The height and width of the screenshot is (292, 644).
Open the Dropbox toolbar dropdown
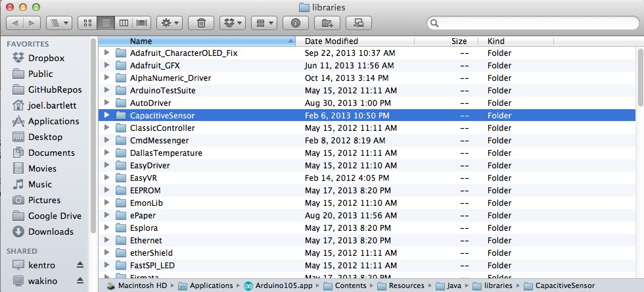point(233,23)
